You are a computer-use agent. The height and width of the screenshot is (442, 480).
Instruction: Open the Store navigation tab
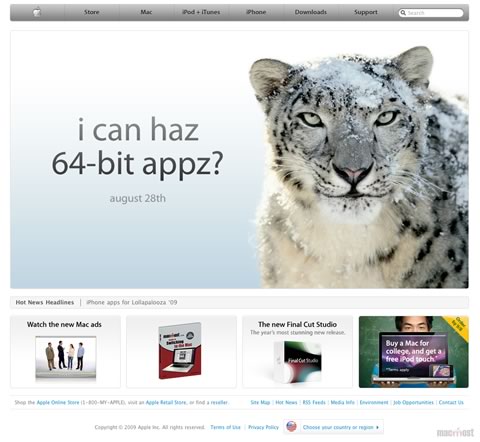coord(92,12)
